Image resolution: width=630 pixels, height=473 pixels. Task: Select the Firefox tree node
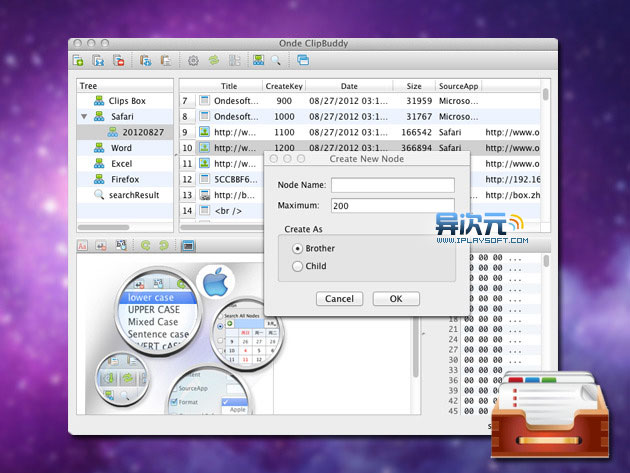125,179
